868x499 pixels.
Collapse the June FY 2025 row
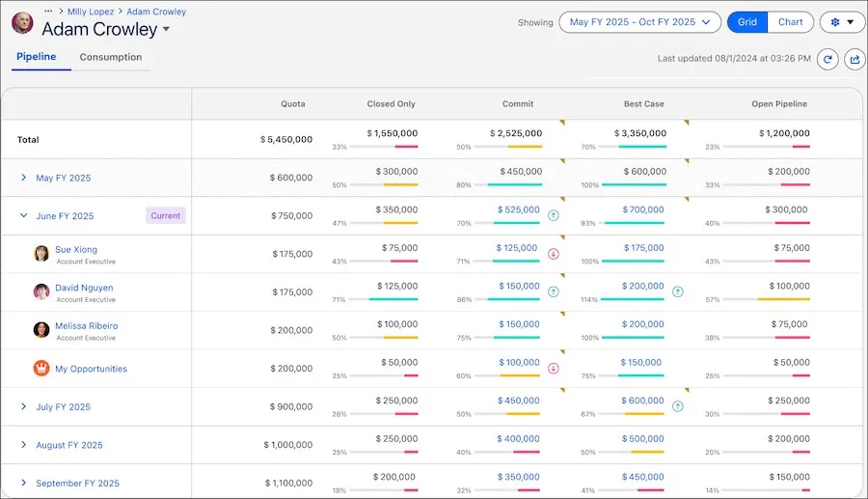(x=24, y=216)
